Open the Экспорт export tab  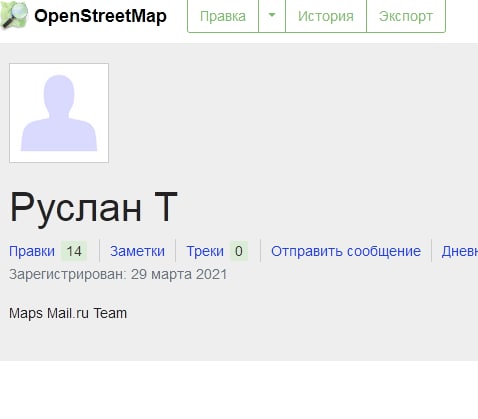pos(406,16)
